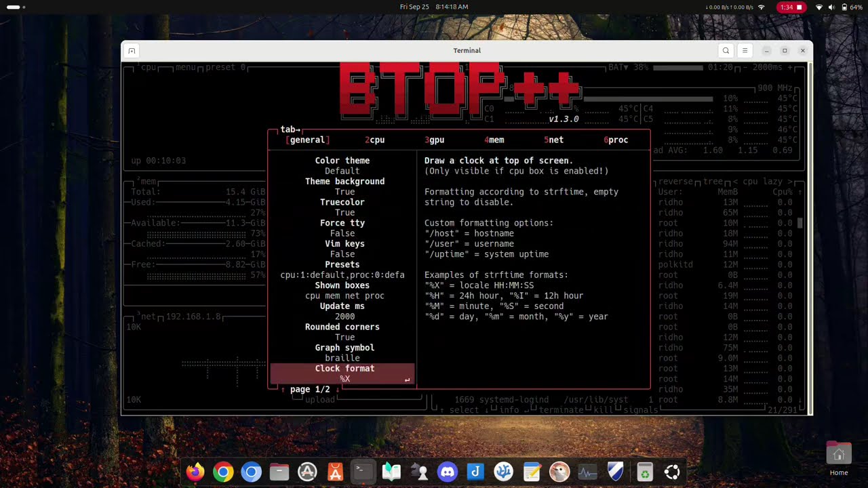Show Applications via the Ubuntu logo icon
Image resolution: width=868 pixels, height=488 pixels.
coord(672,472)
